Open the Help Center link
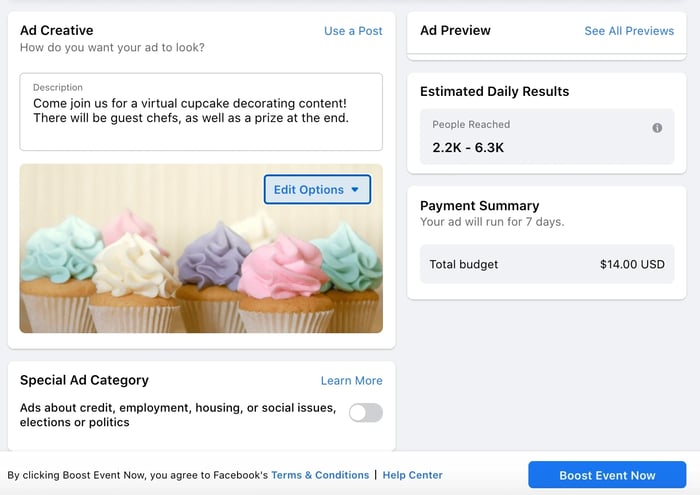Screen dimensions: 700x495 point(412,475)
